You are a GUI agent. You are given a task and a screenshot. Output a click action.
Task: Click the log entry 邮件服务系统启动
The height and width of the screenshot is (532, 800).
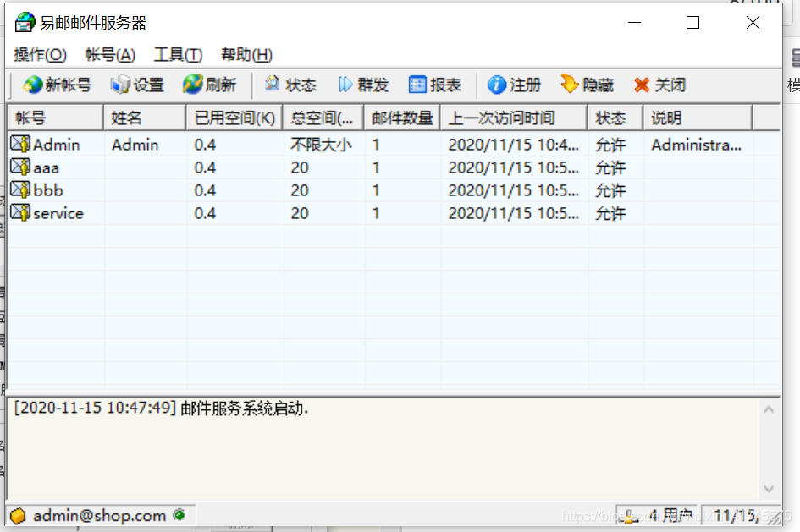[245, 409]
